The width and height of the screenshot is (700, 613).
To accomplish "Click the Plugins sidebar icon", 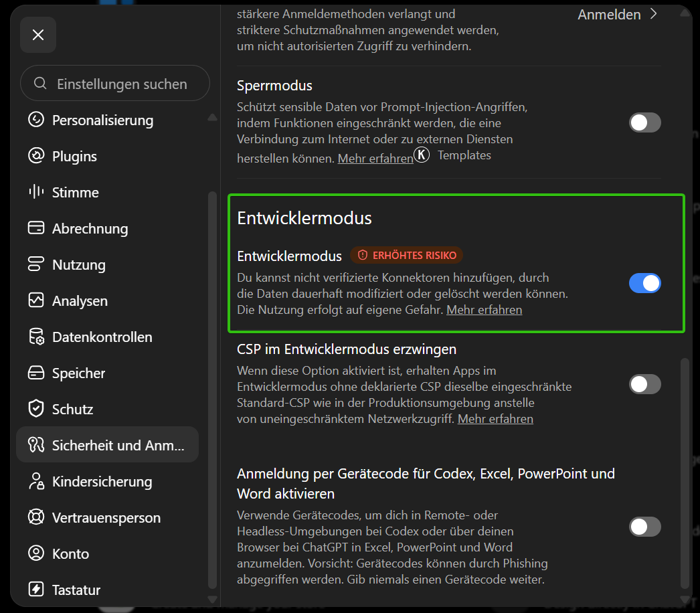I will [36, 156].
